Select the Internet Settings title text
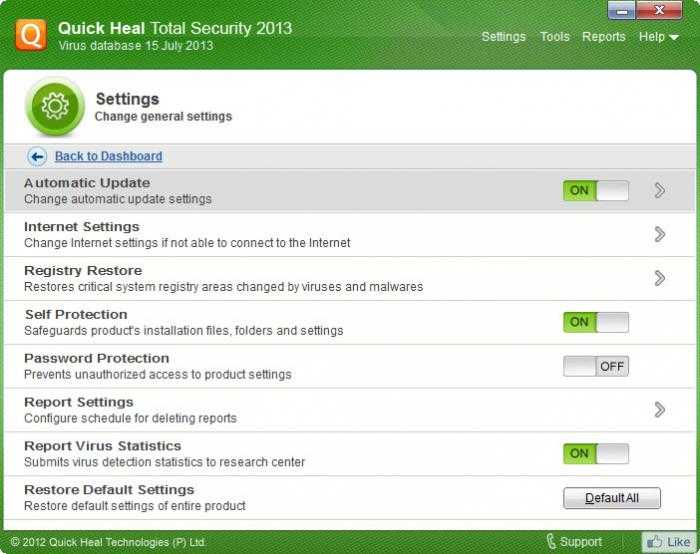Image resolution: width=700 pixels, height=554 pixels. [82, 227]
